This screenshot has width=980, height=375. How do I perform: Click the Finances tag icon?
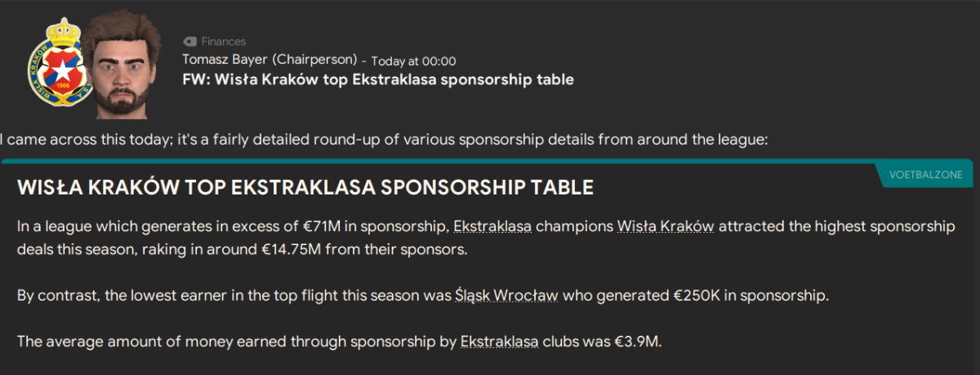pyautogui.click(x=189, y=42)
